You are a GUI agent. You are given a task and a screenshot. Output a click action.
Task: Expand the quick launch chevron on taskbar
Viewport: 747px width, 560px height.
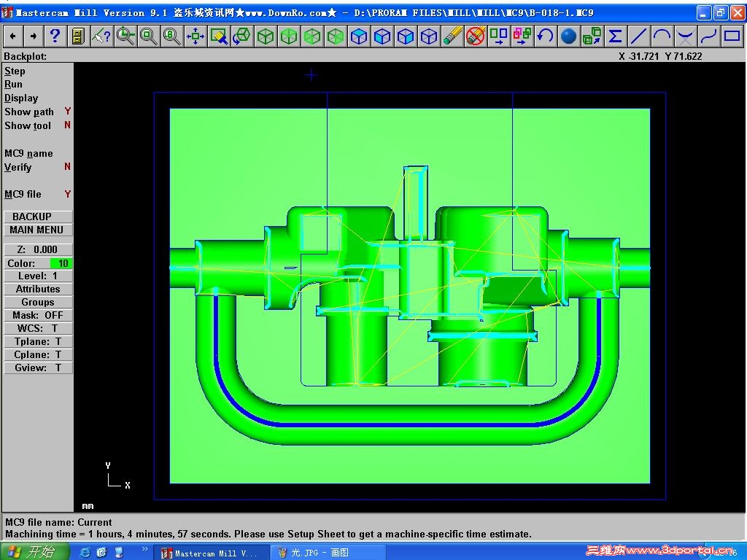click(x=145, y=550)
